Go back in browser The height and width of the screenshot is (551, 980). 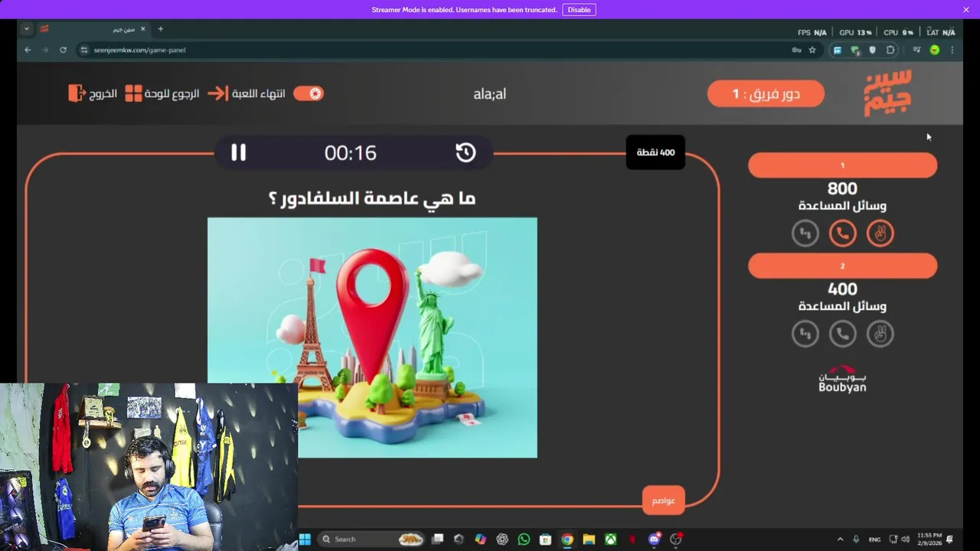[28, 50]
